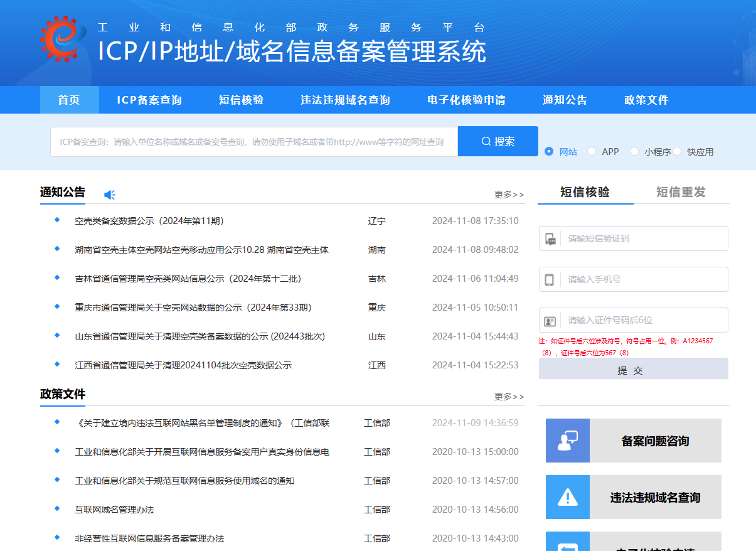Click the ICP/IP地址/域名信息备案管理系统 title
Screen dimensions: 756x551
tap(292, 51)
